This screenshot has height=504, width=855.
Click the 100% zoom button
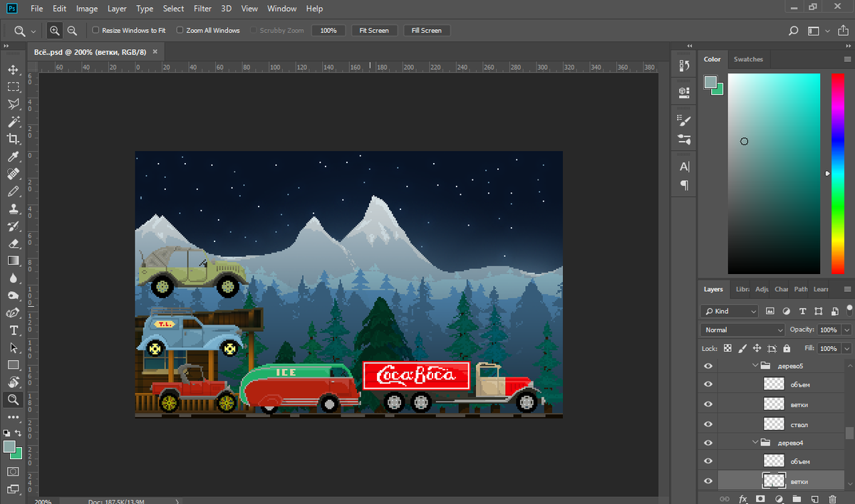point(328,31)
